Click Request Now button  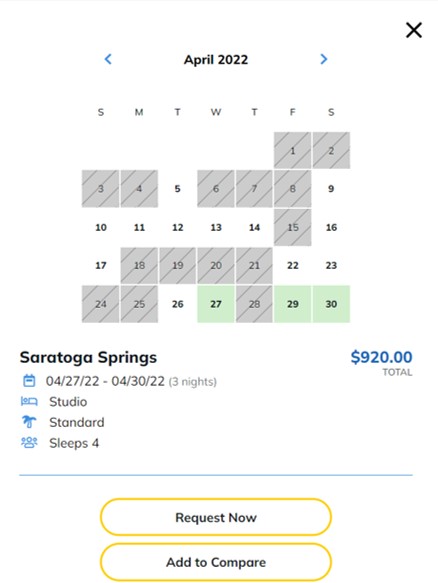[x=216, y=517]
